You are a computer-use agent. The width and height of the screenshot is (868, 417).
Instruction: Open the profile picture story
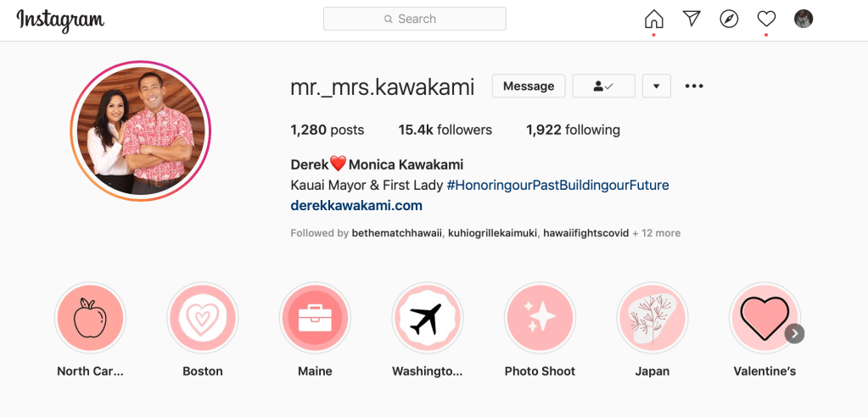[141, 131]
